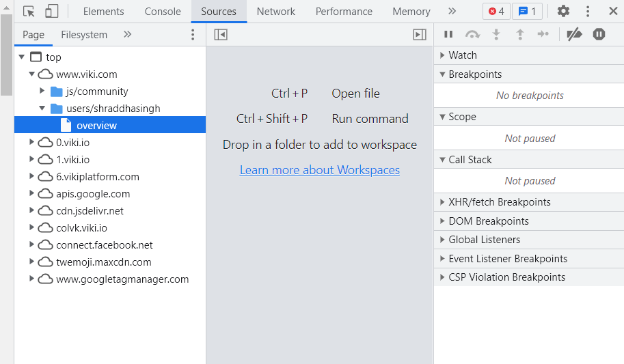Hide the debugger sidebar pane
The width and height of the screenshot is (624, 364).
click(x=420, y=35)
